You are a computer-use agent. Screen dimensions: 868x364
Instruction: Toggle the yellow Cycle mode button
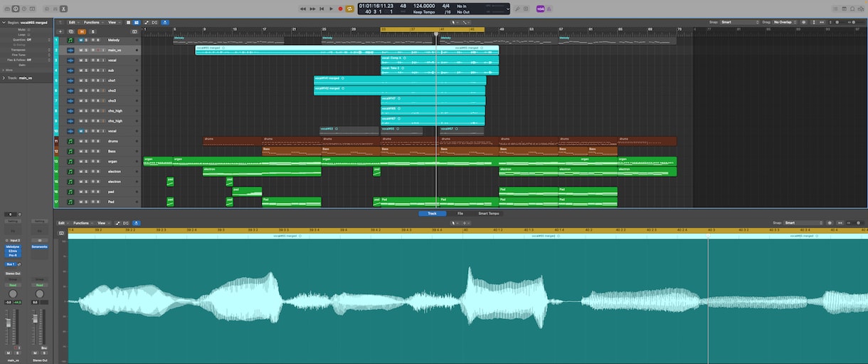[349, 9]
